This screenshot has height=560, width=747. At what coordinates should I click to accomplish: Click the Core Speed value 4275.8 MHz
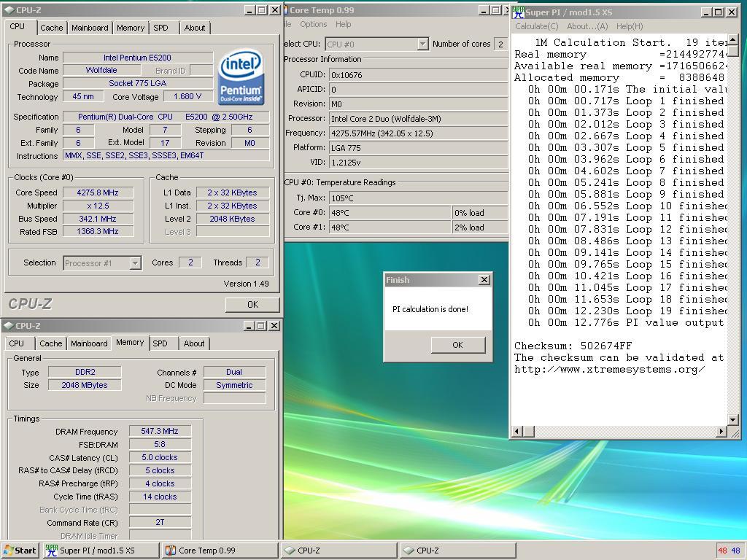(x=98, y=192)
